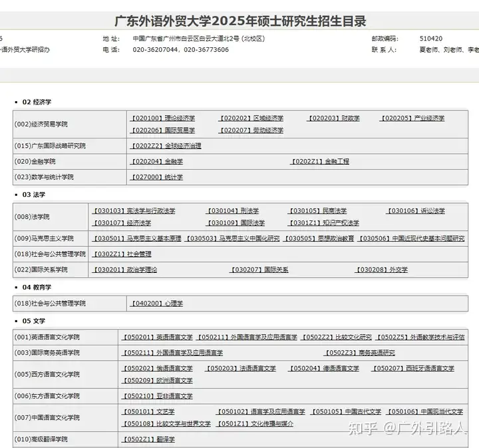This screenshot has width=479, height=448.
Task: Select the (007)中国语言文化学院 cell
Action: coord(65,418)
